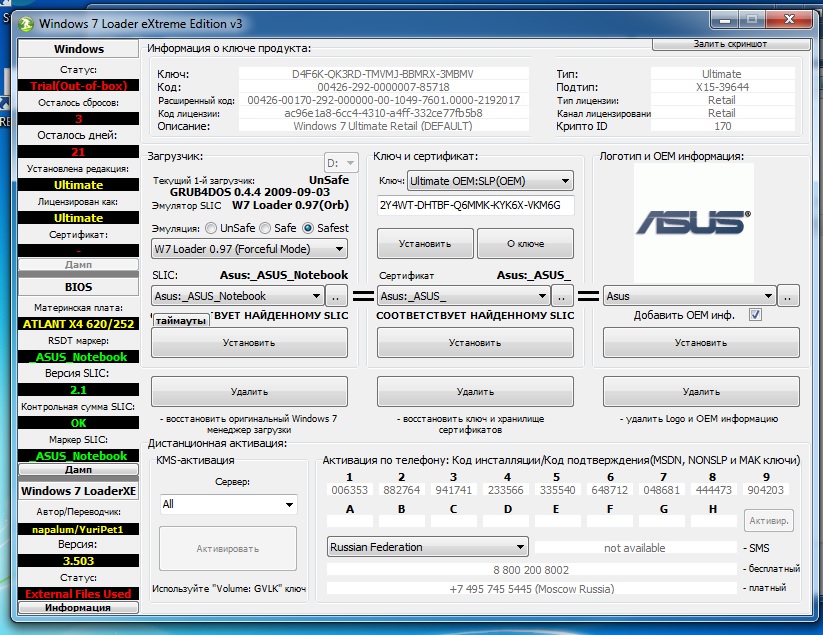Image resolution: width=823 pixels, height=635 pixels.
Task: Click the browse button beside the certificate dropdown
Action: pos(562,296)
